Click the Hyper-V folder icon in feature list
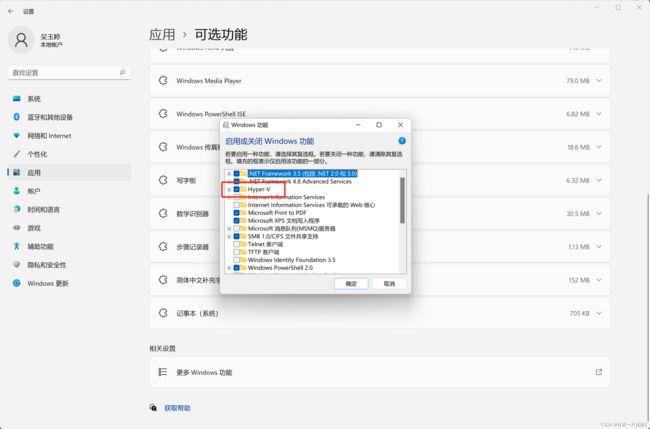 click(243, 189)
